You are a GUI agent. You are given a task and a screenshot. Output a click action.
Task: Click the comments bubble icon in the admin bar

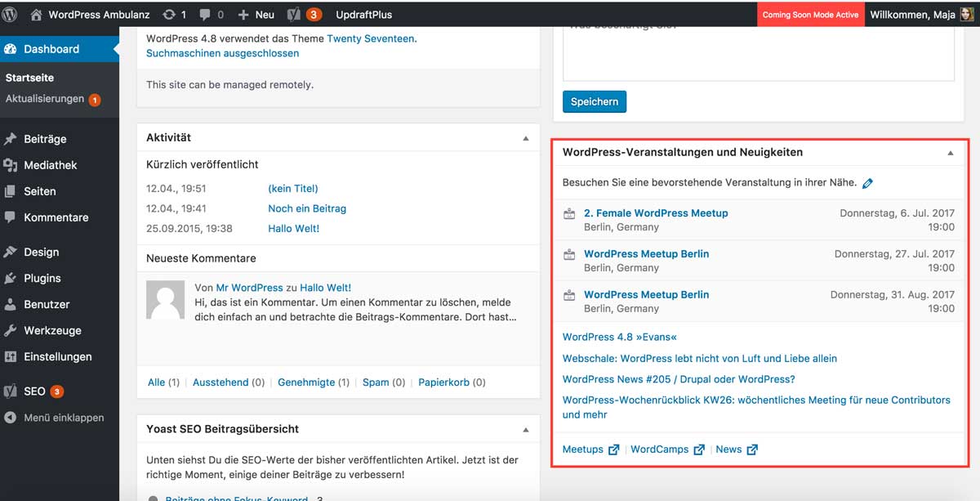(x=206, y=15)
